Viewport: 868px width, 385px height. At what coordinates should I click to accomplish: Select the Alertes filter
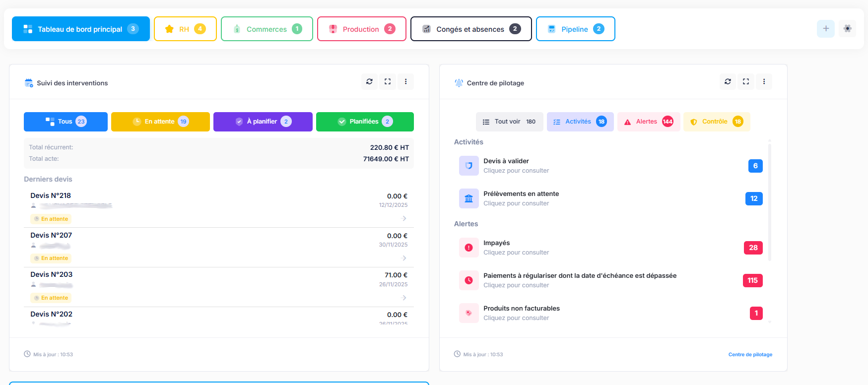[649, 122]
